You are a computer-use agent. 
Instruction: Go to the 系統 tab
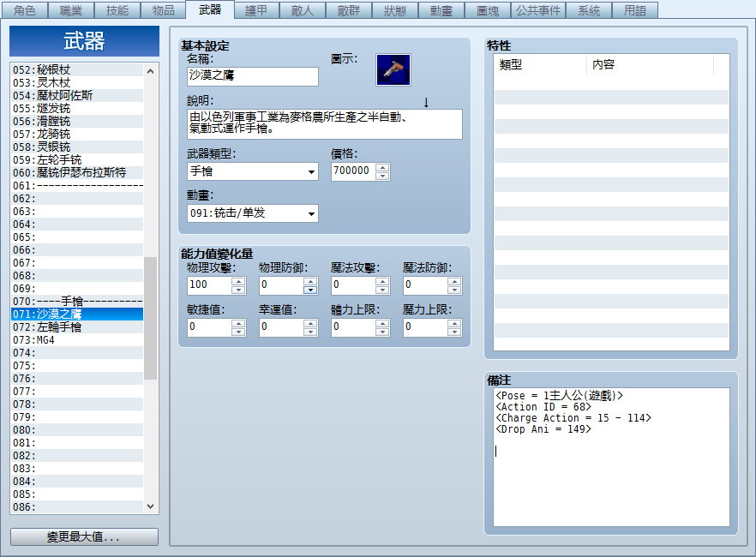589,10
